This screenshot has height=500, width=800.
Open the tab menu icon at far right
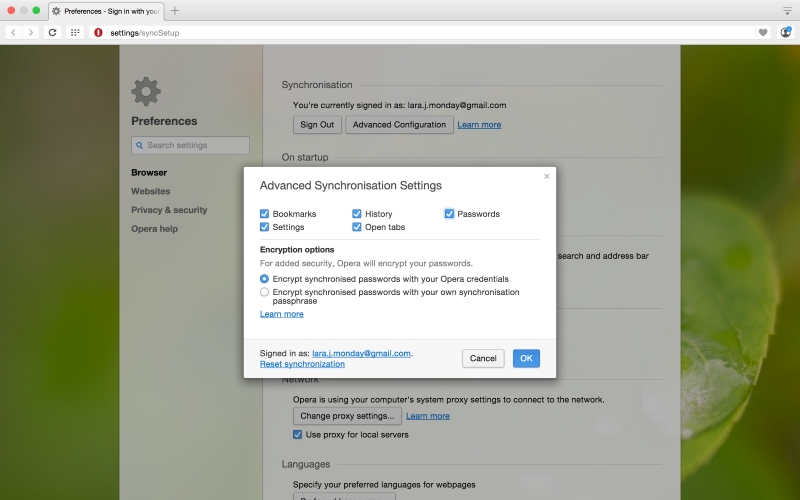787,11
